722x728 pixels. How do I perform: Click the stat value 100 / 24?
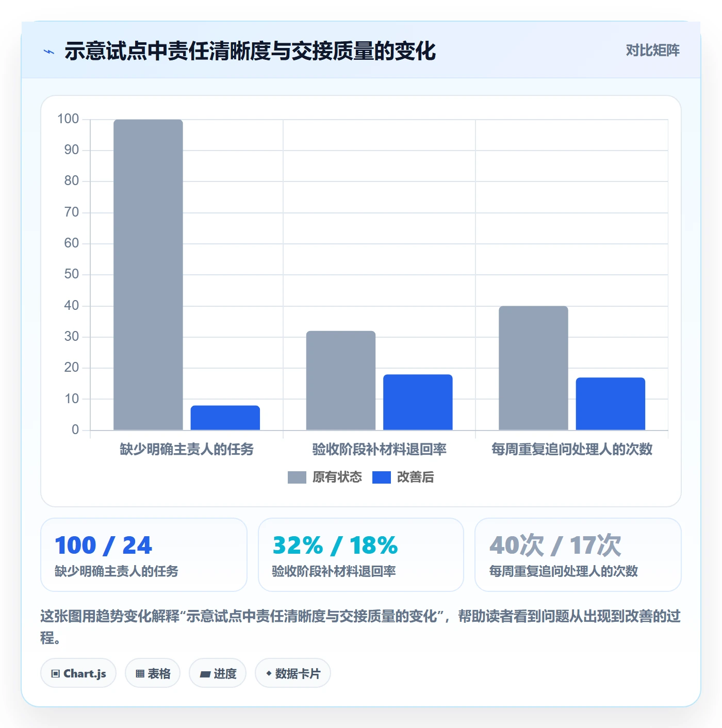(x=104, y=545)
